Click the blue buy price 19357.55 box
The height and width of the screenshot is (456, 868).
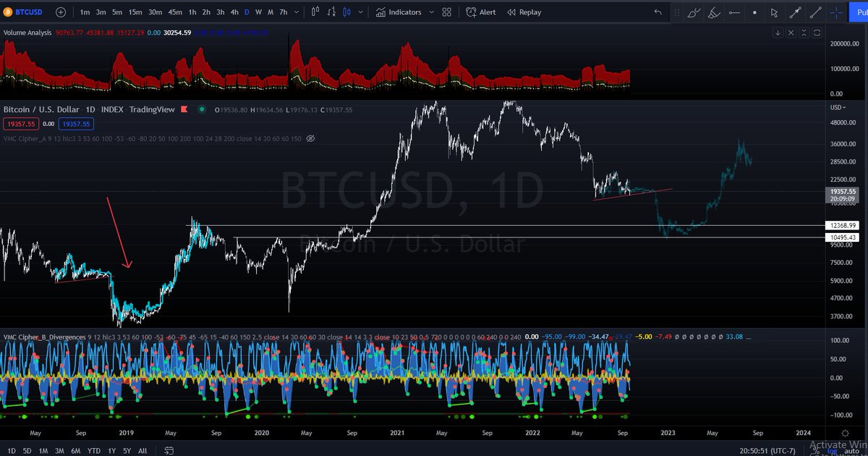coord(77,124)
